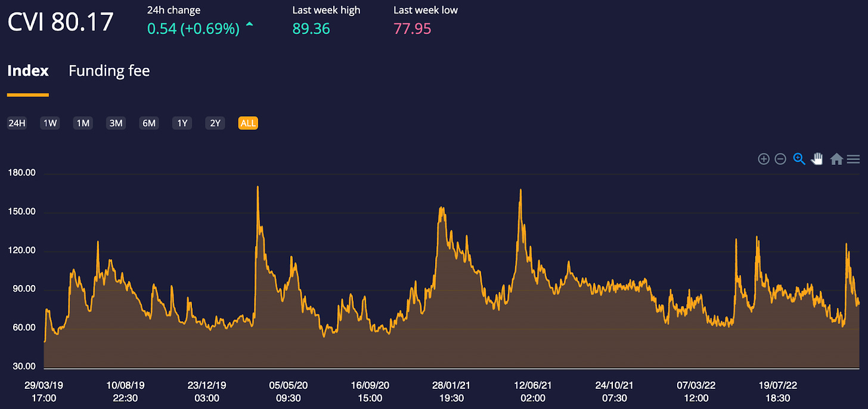Choose the 1M time range
The image size is (868, 409).
pos(83,123)
